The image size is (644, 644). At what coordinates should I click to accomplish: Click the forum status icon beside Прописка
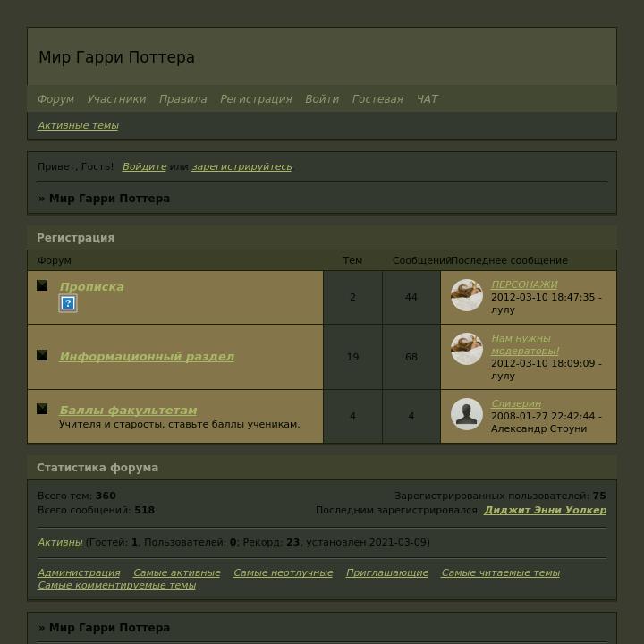(42, 285)
